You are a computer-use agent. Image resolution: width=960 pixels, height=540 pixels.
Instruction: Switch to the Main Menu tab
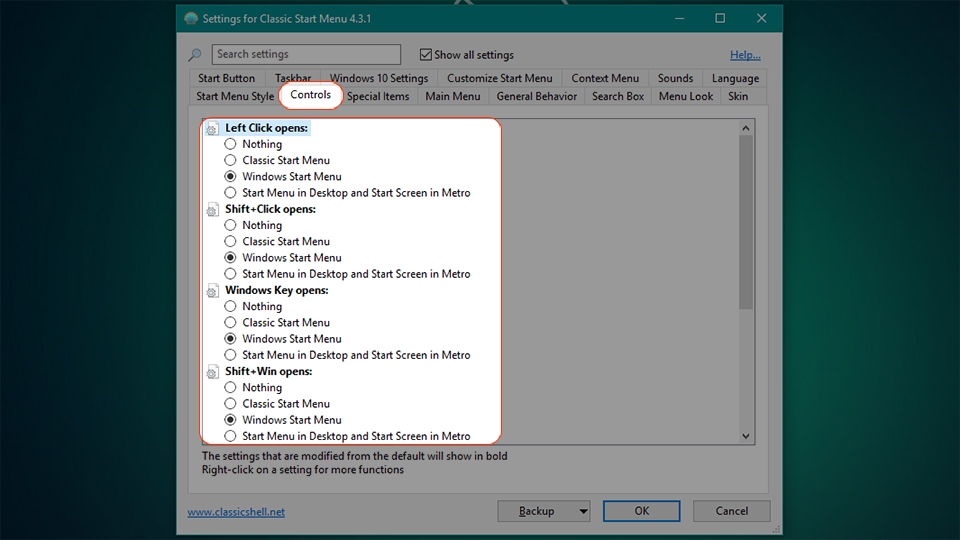point(452,96)
